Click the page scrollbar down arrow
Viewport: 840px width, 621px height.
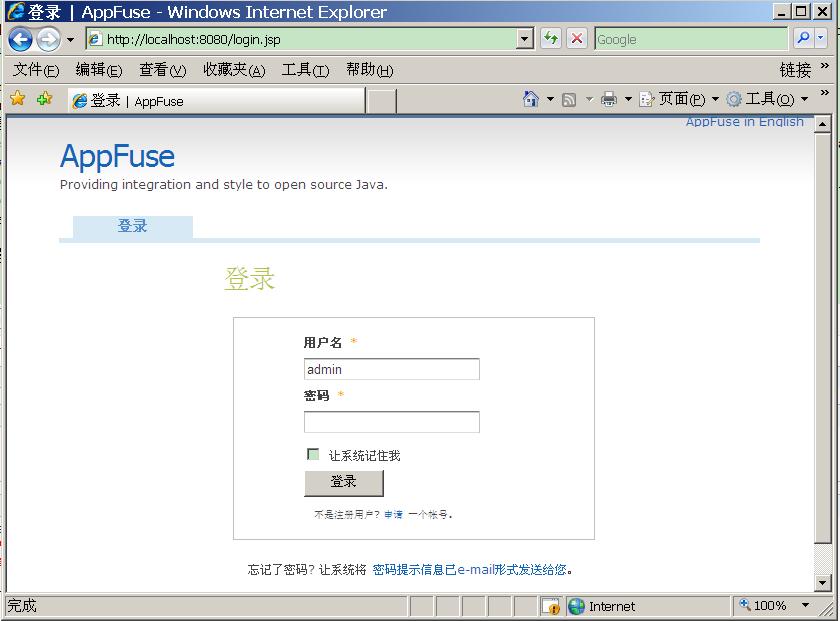click(822, 582)
